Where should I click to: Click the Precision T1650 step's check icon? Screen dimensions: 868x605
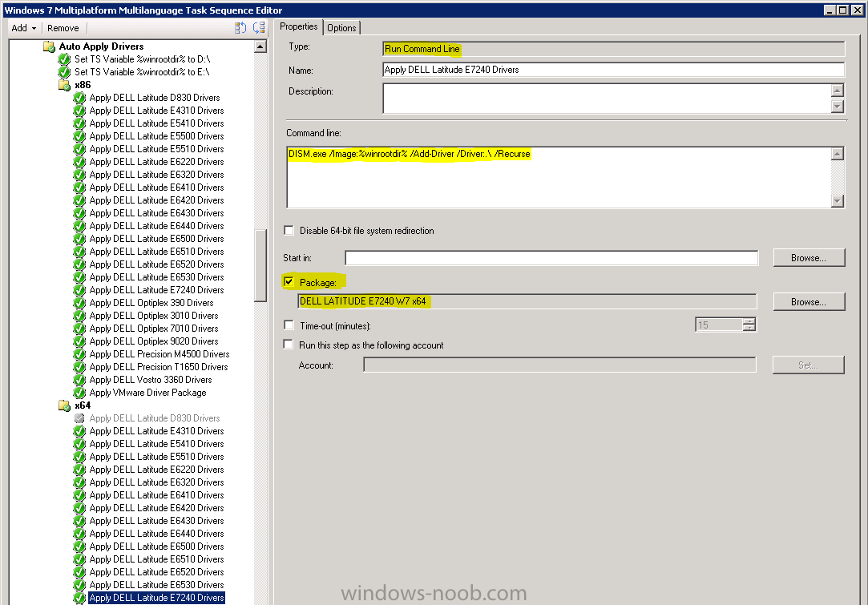coord(79,367)
